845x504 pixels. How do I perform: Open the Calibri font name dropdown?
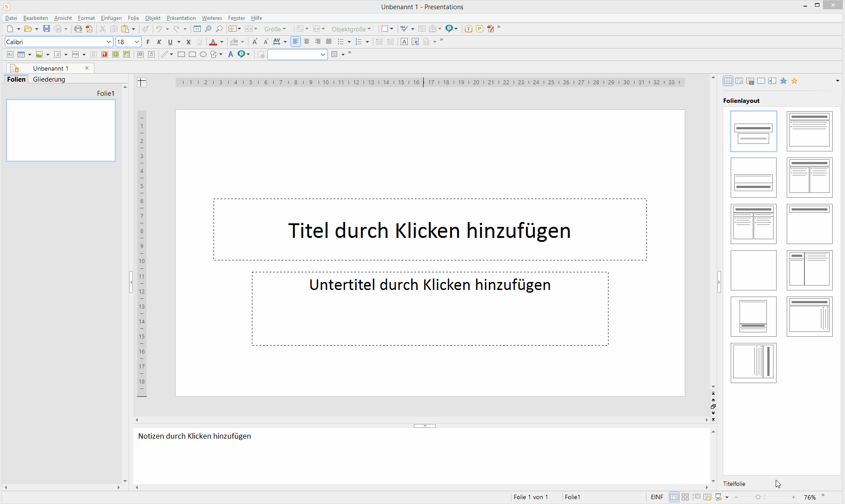[x=108, y=42]
